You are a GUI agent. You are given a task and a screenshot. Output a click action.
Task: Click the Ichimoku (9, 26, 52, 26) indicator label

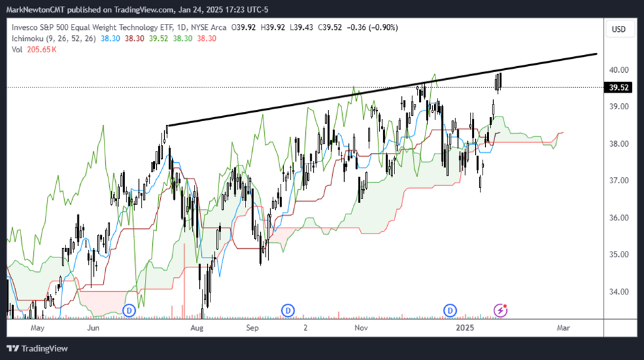coord(54,38)
